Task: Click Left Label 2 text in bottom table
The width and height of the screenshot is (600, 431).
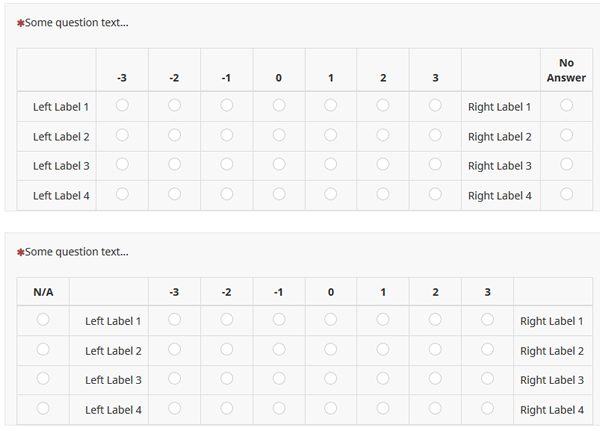Action: (x=113, y=351)
